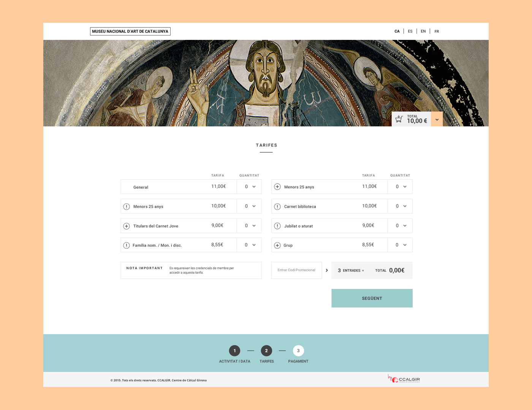Open quantity dropdown for Titulars del Carnet Jove

[x=249, y=225]
